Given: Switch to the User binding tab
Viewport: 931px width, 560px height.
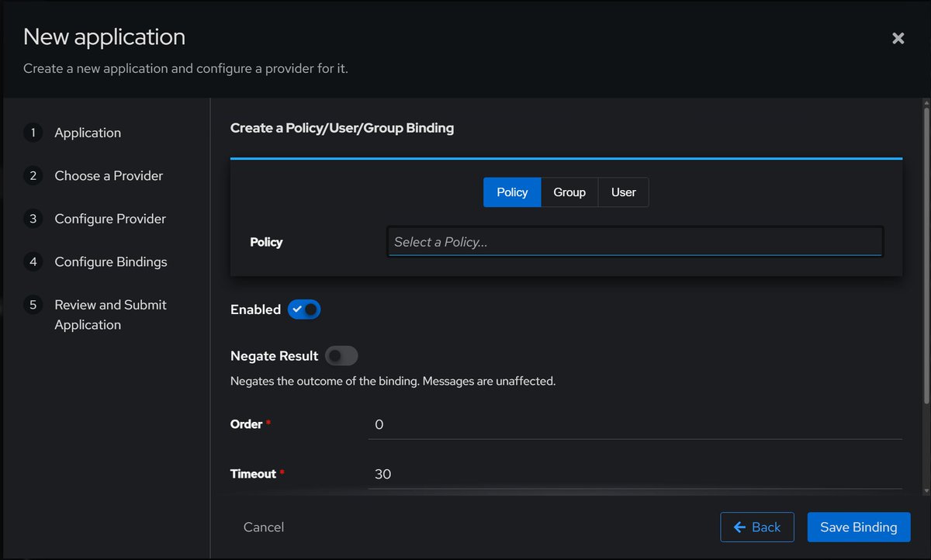Looking at the screenshot, I should click(623, 192).
